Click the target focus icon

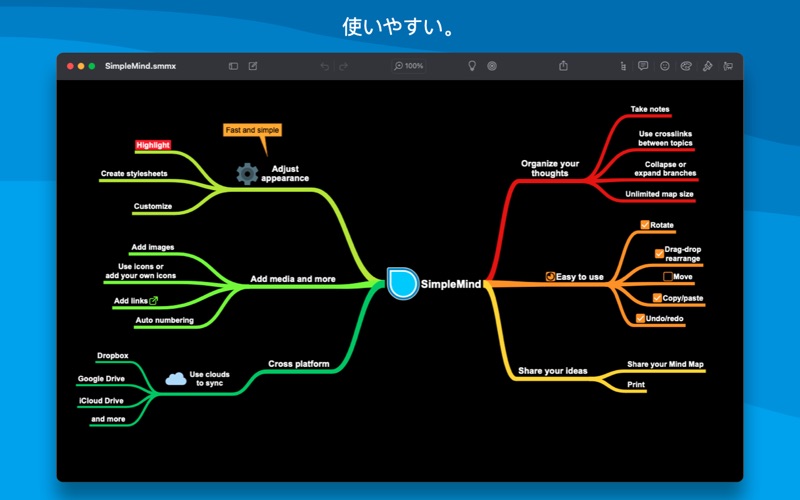point(492,66)
